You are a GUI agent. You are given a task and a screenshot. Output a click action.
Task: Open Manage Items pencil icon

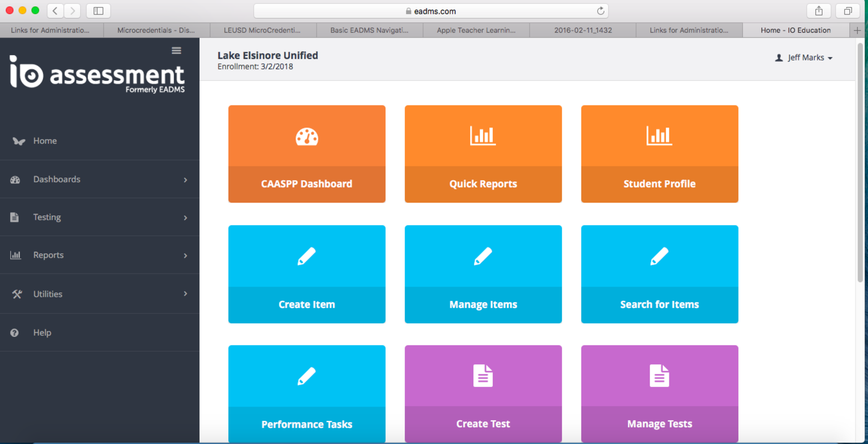[x=483, y=256]
